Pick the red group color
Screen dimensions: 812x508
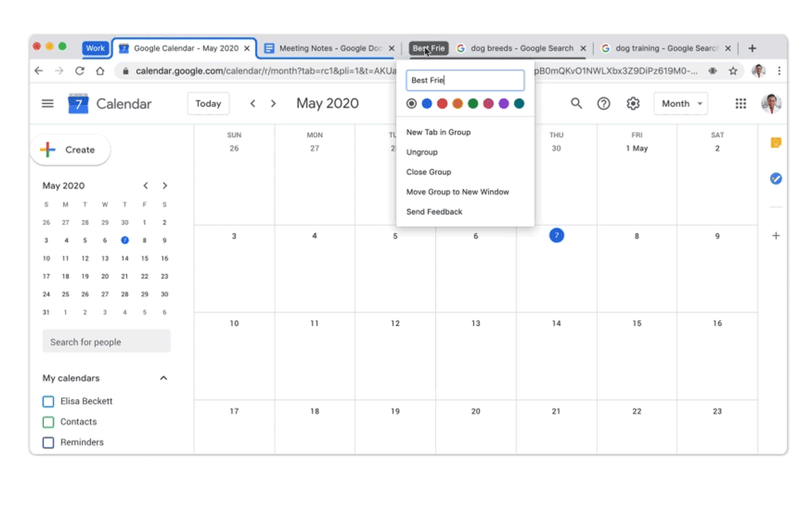pyautogui.click(x=442, y=104)
